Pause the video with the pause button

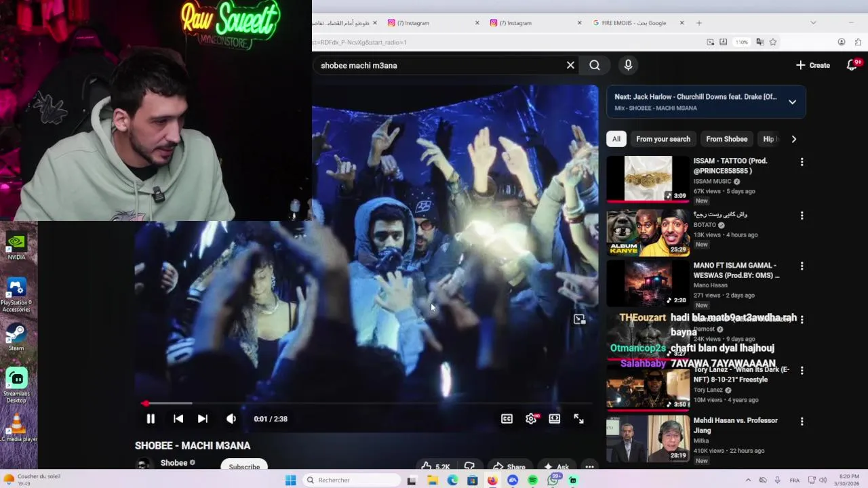(x=151, y=419)
